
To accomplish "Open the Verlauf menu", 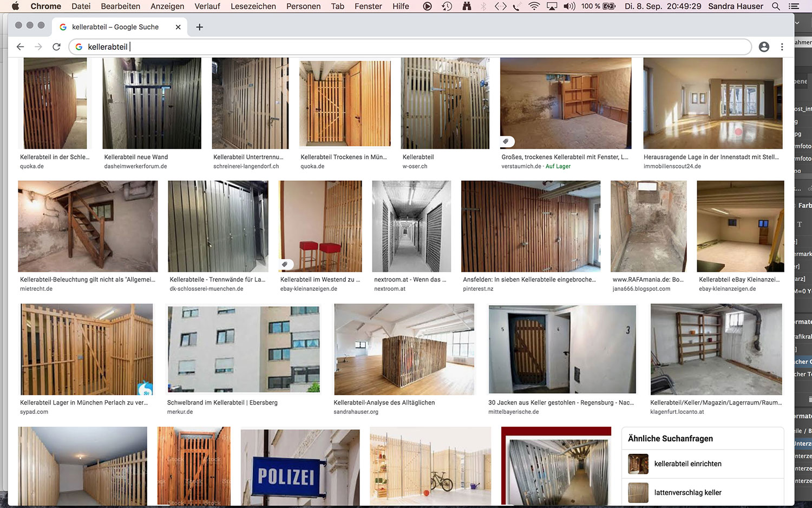I will [207, 6].
